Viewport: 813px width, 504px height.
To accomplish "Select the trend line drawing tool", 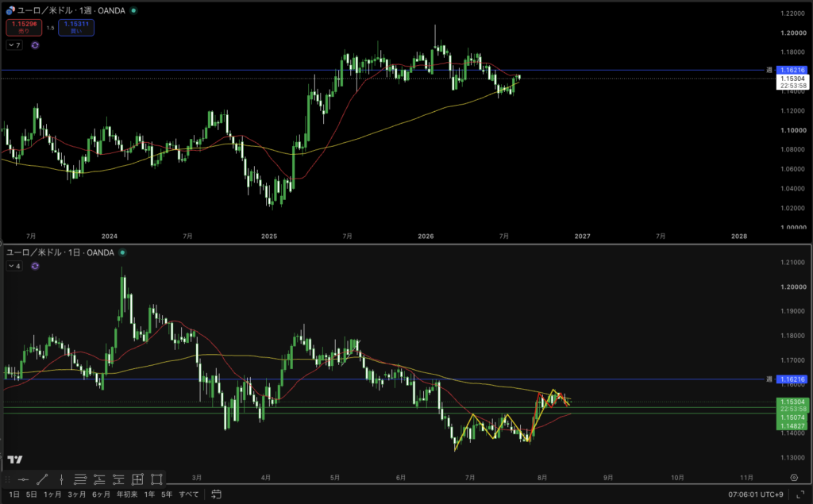I will (43, 479).
